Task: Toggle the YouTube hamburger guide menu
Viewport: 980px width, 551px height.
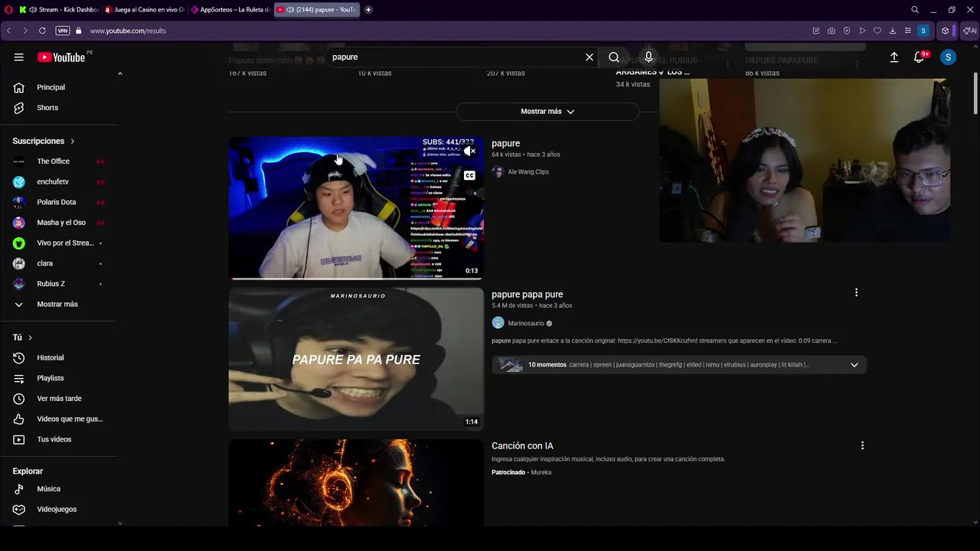Action: [18, 57]
